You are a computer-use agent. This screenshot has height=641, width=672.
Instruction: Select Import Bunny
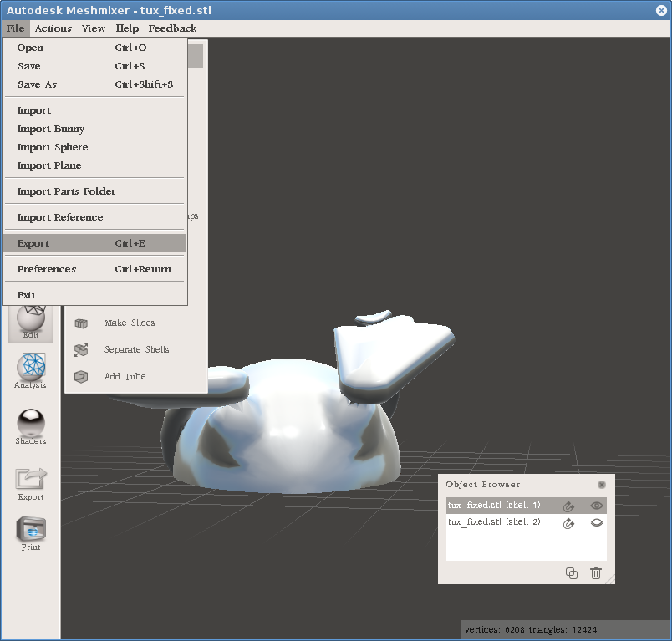94,129
